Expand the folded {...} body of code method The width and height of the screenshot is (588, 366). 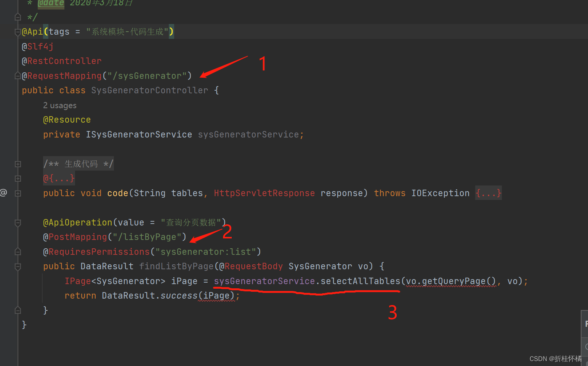489,193
